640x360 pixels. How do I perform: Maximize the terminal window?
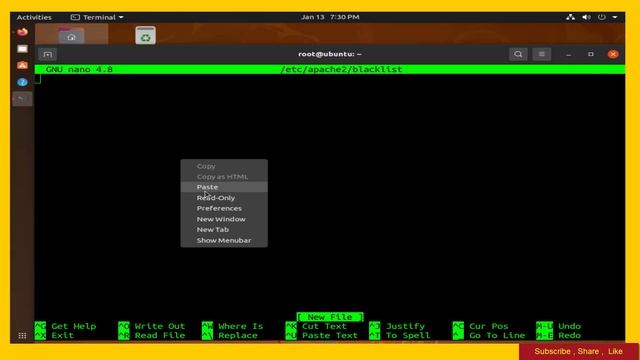tap(591, 54)
